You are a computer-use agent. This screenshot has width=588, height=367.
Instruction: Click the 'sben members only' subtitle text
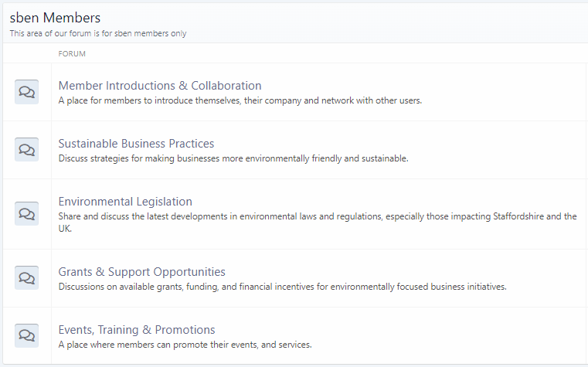point(98,33)
